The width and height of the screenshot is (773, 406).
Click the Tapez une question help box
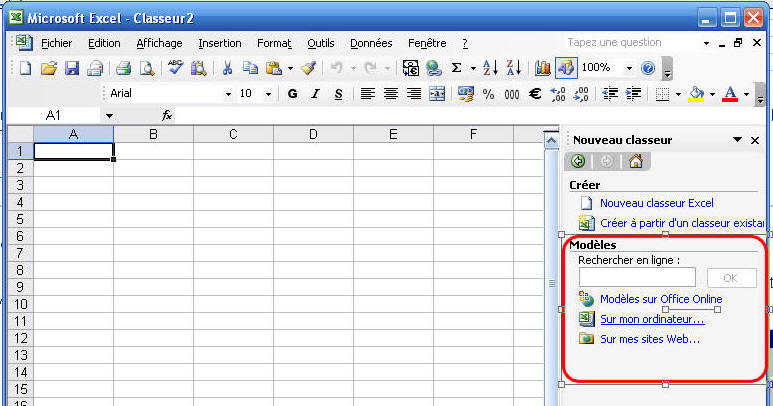[x=633, y=42]
